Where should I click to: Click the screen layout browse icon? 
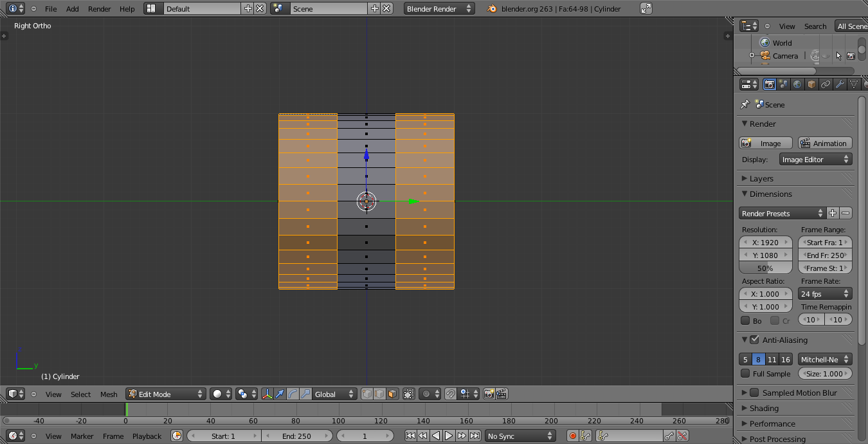click(150, 8)
